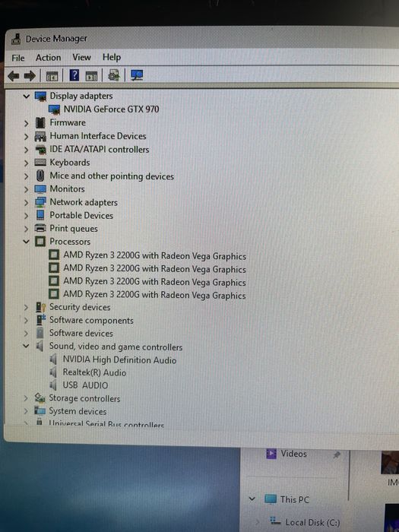Expand the Keyboards category
399x532 pixels.
[26, 163]
